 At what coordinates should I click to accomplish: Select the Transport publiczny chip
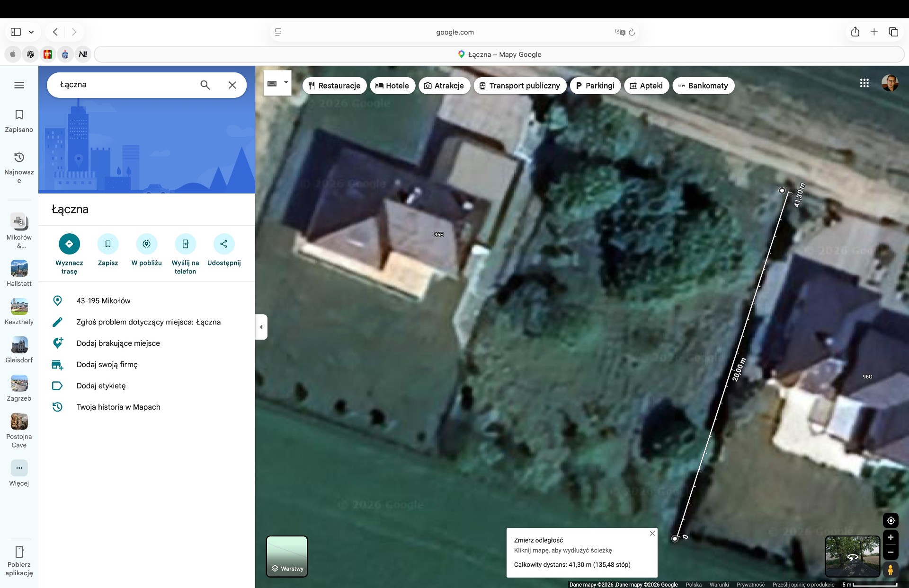coord(520,86)
